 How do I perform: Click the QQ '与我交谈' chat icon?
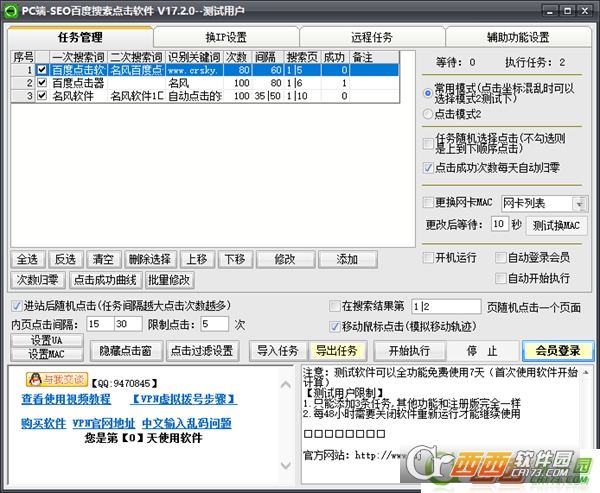click(x=57, y=379)
